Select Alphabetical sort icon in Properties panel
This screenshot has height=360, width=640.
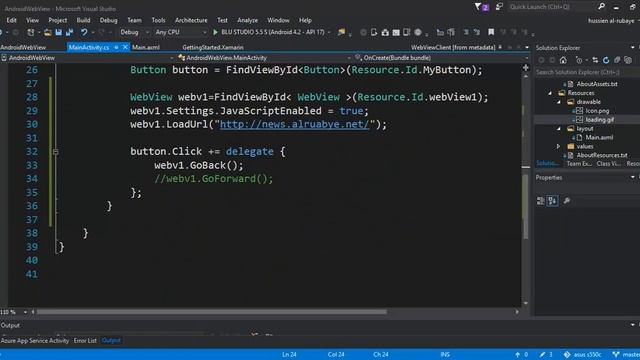(553, 200)
